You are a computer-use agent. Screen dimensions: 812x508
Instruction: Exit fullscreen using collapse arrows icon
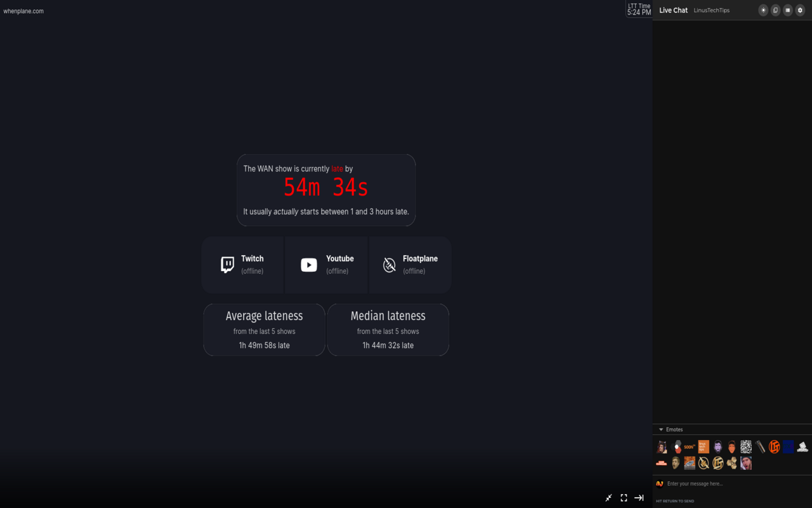click(x=608, y=498)
